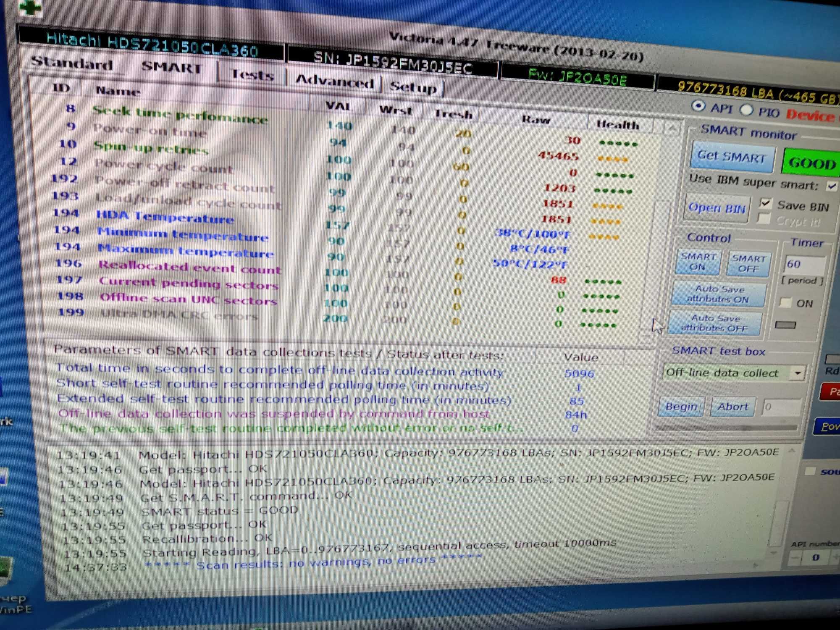Click the VAL column header
840x630 pixels.
pos(338,105)
